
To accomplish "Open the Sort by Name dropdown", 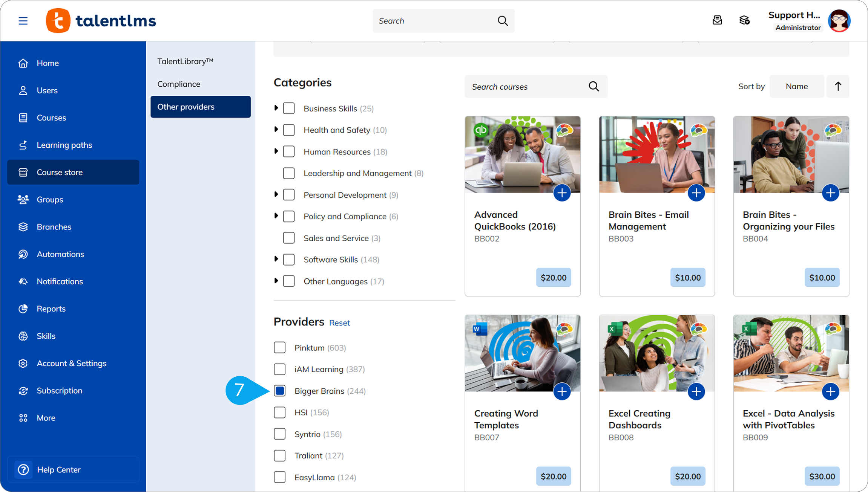I will click(796, 87).
